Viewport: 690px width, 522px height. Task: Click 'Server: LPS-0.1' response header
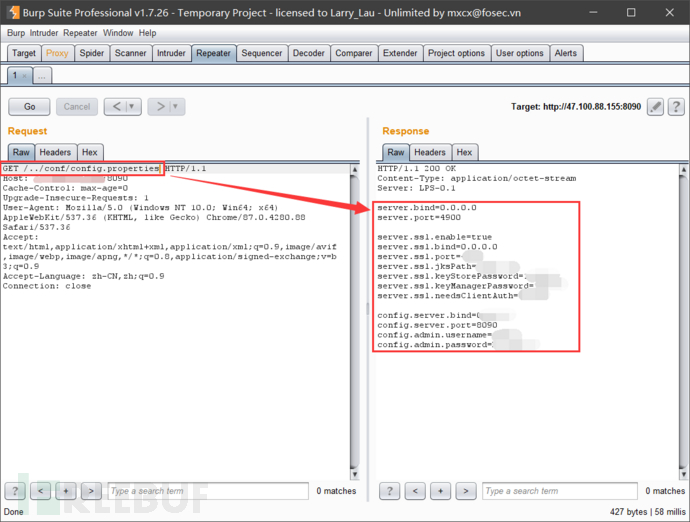pos(416,188)
